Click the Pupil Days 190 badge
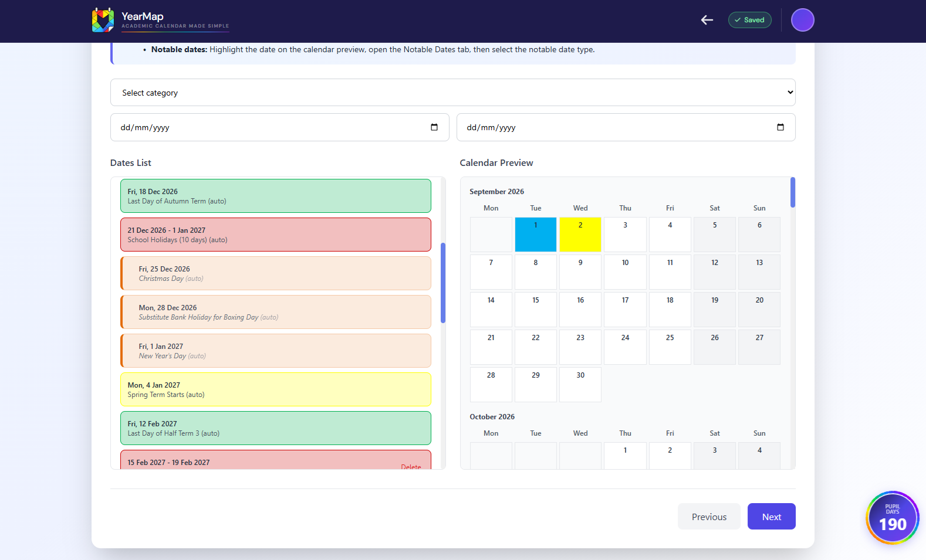 point(893,518)
